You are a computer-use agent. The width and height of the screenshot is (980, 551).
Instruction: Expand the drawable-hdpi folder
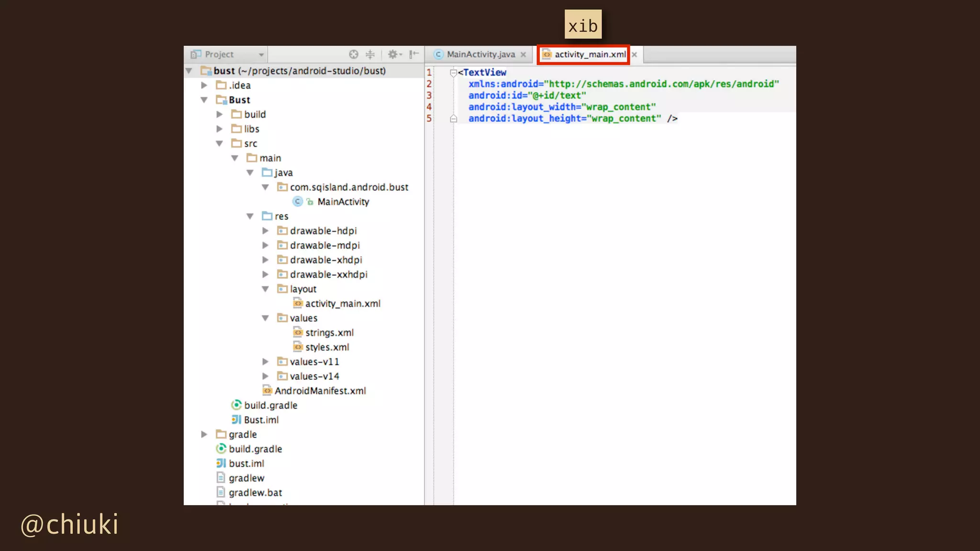pos(266,231)
